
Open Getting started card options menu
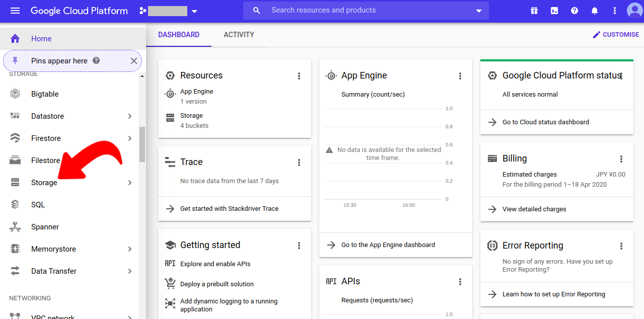pyautogui.click(x=299, y=246)
